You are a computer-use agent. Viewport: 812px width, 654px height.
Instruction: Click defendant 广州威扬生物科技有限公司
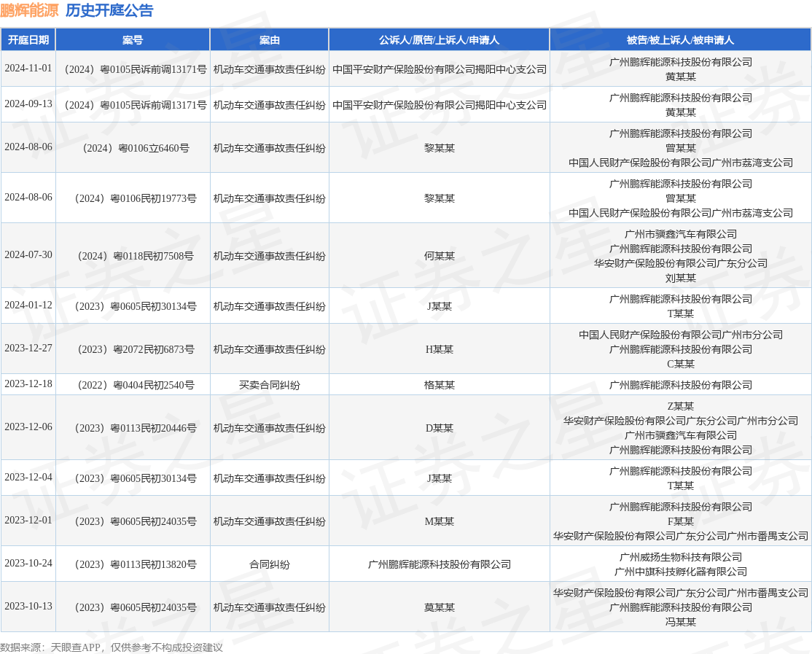point(681,557)
